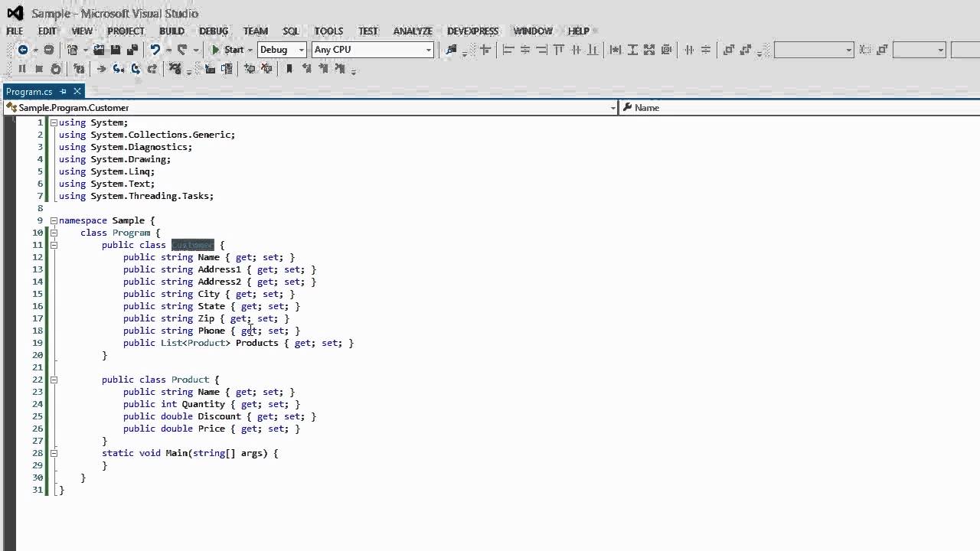
Task: Click the Make Same Width icon
Action: 615,50
